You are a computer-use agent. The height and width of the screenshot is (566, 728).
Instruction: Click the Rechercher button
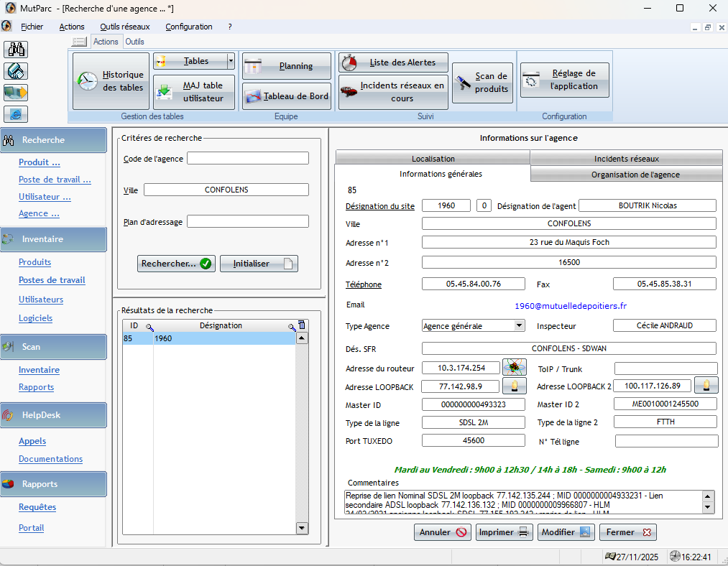pyautogui.click(x=177, y=264)
